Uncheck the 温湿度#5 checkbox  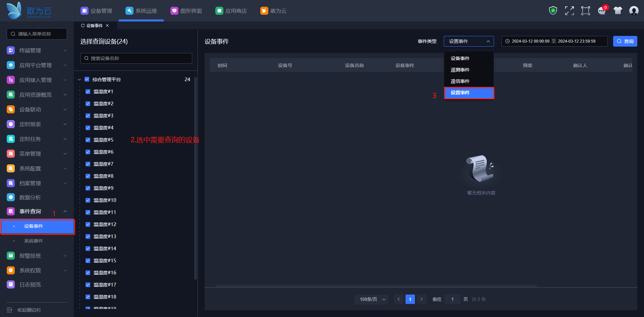88,140
